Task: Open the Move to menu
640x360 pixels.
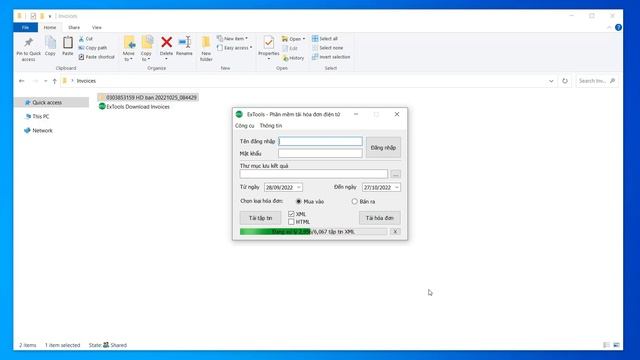Action: tap(129, 48)
